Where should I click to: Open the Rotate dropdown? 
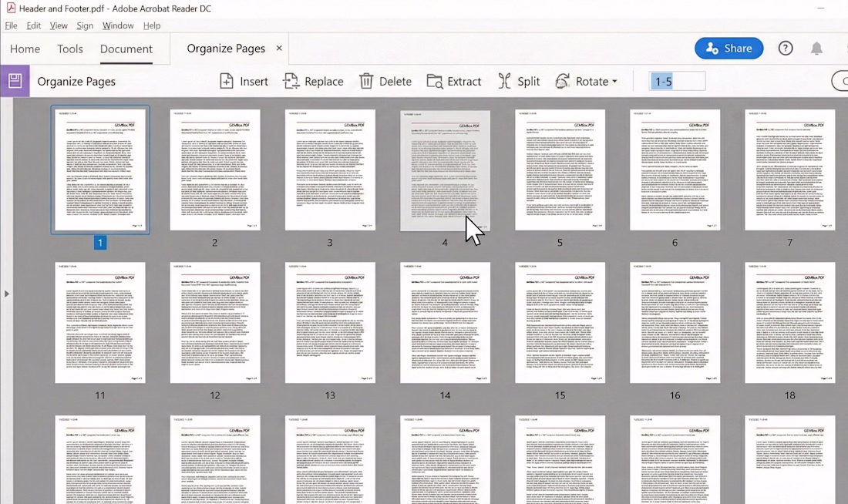[586, 81]
